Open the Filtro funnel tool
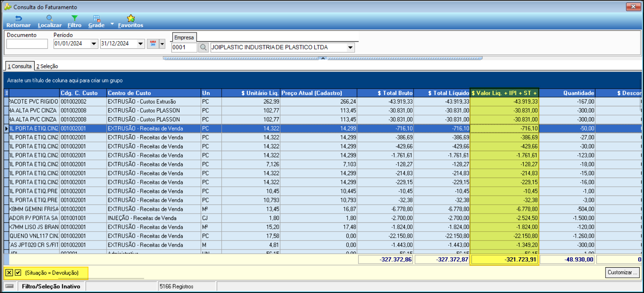Viewport: 644px width, 293px height. [x=74, y=21]
